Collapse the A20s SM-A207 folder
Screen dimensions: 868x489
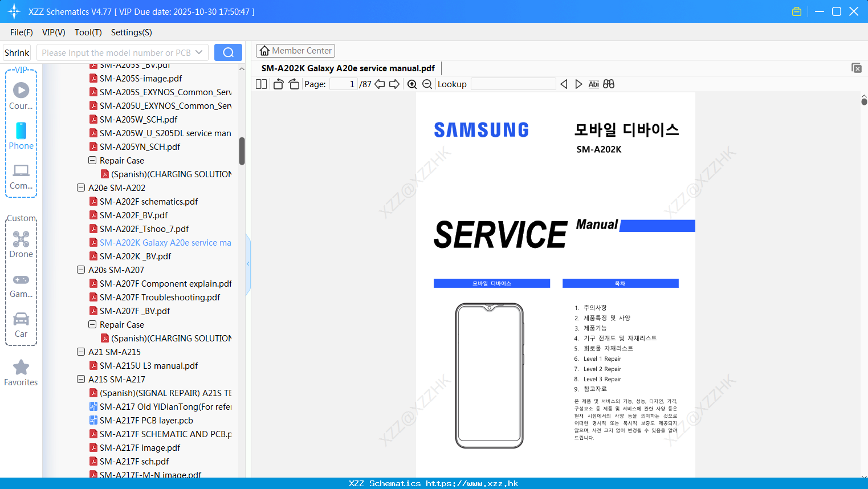pos(81,270)
